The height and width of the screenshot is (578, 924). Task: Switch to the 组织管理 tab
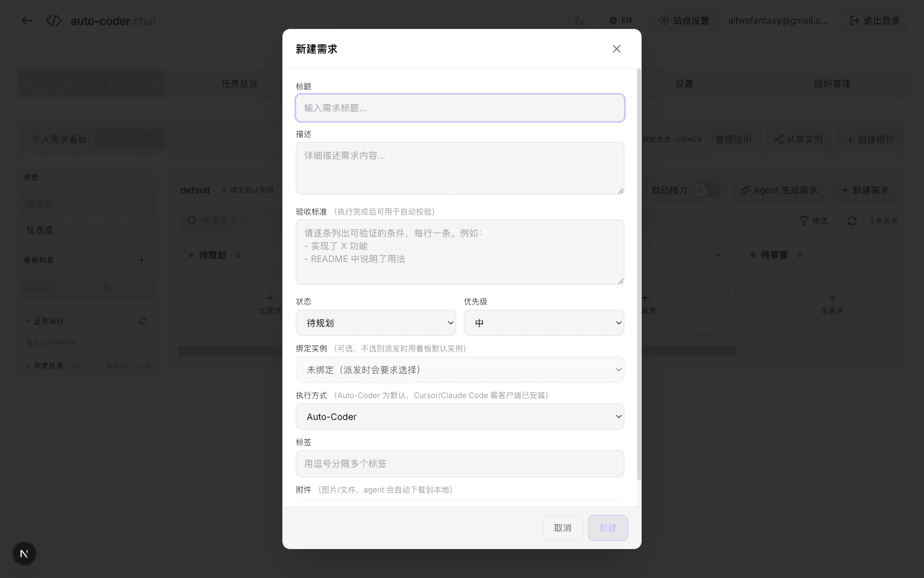[x=832, y=83]
